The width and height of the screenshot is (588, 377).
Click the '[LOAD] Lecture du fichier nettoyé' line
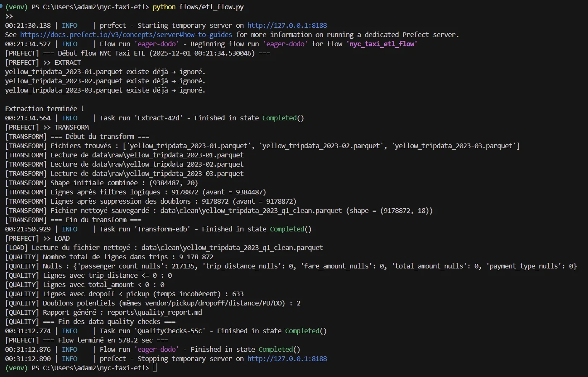pyautogui.click(x=164, y=248)
